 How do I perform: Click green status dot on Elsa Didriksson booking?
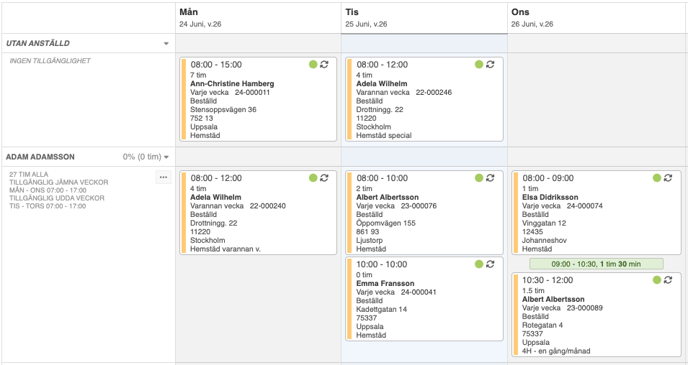point(657,178)
